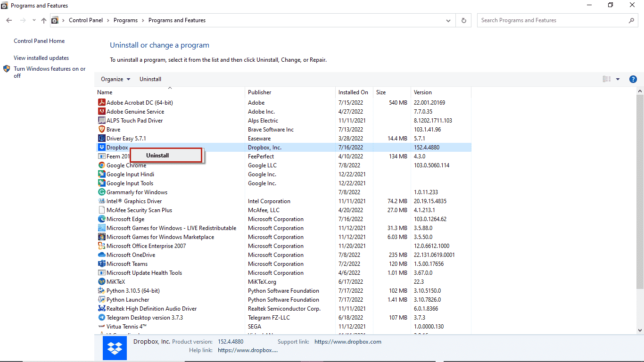Click the Grammarly for Windows icon
This screenshot has width=644, height=362.
(x=101, y=192)
